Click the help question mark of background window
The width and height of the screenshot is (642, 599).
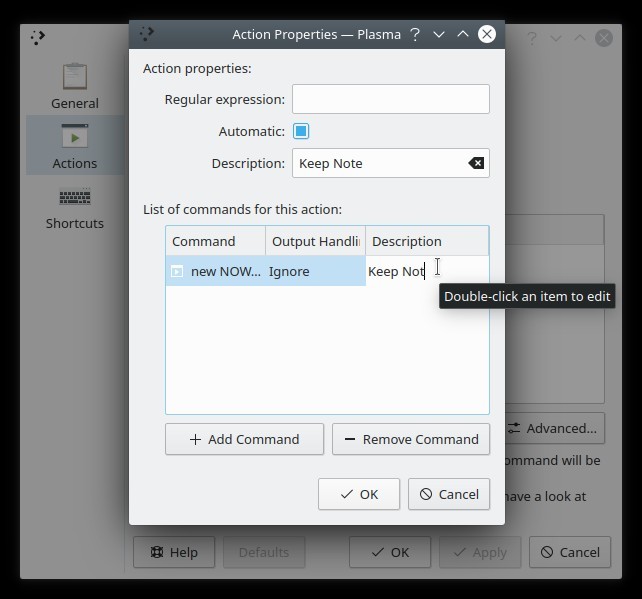(532, 38)
